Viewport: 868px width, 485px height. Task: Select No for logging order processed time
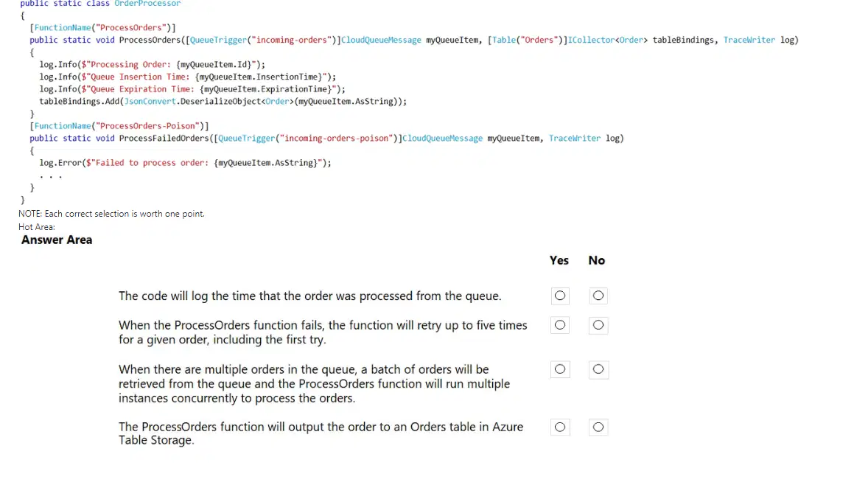pos(598,296)
